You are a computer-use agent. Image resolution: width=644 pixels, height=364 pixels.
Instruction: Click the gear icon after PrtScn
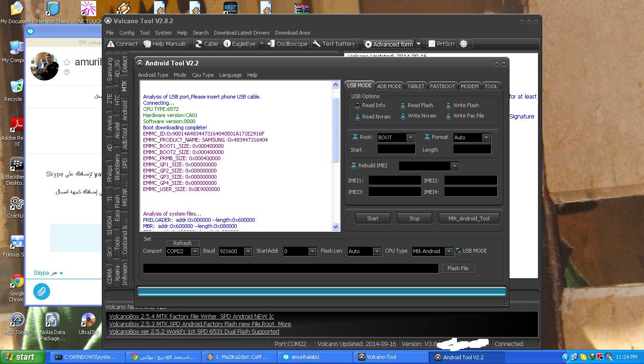click(x=464, y=44)
